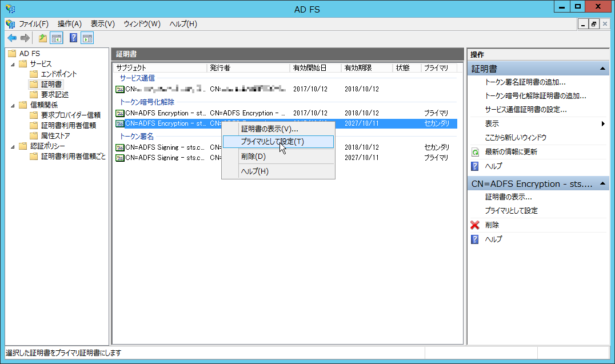The image size is (615, 364).
Task: Toggle the action pane show/hide icon
Action: 87,38
